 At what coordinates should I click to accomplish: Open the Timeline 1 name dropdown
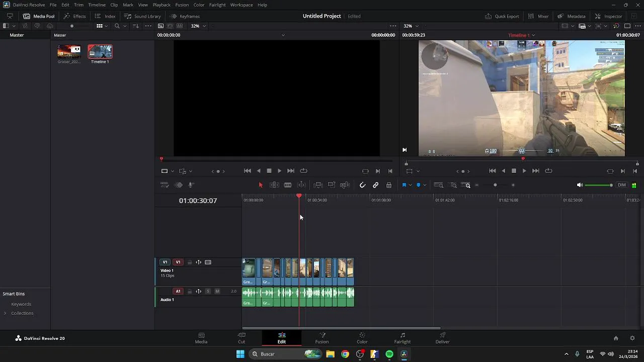(533, 35)
